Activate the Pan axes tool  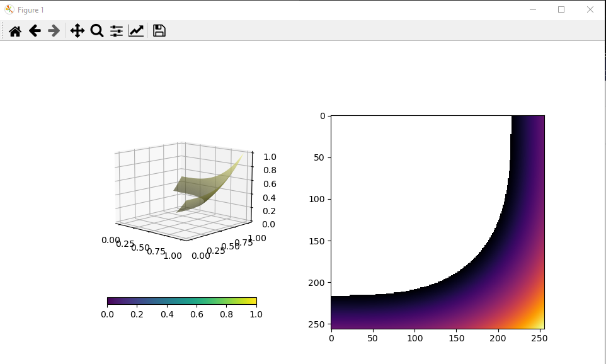click(x=77, y=31)
